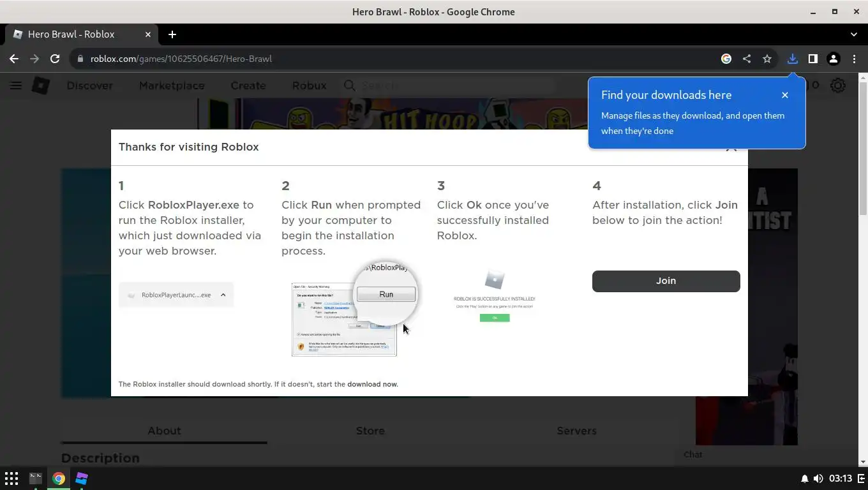Open Roblox settings gear
Viewport: 868px width, 490px height.
point(838,85)
